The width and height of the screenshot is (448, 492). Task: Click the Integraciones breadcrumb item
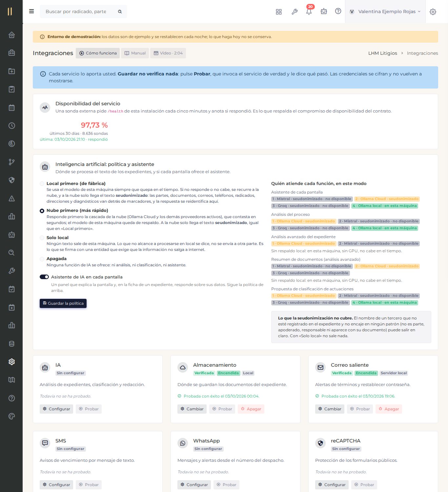coord(422,53)
